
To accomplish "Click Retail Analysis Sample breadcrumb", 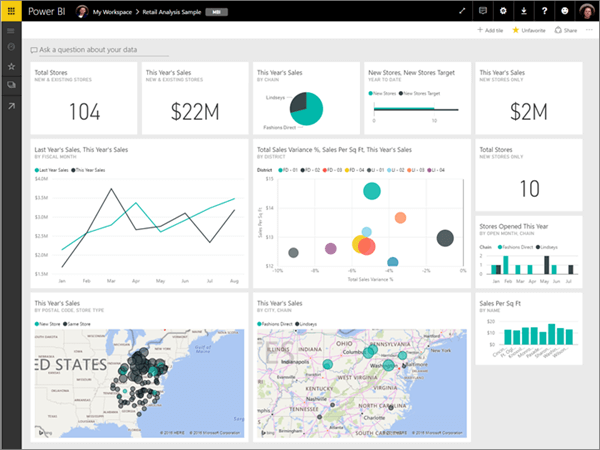I will point(172,12).
